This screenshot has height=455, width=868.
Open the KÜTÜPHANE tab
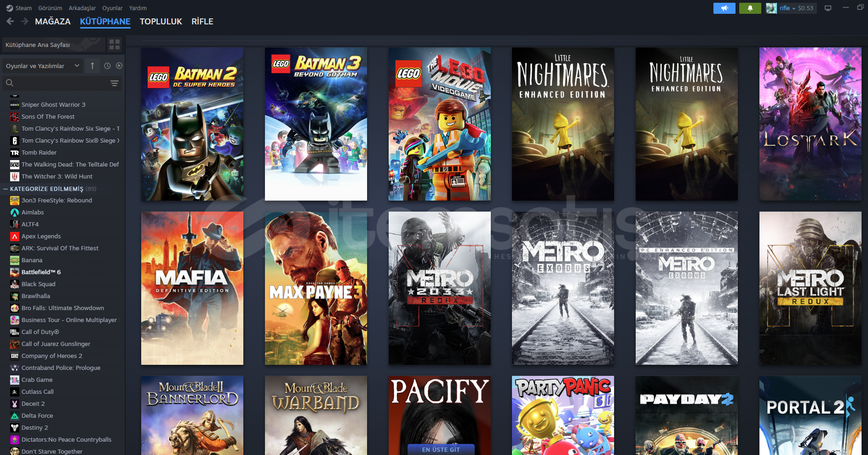[x=105, y=22]
